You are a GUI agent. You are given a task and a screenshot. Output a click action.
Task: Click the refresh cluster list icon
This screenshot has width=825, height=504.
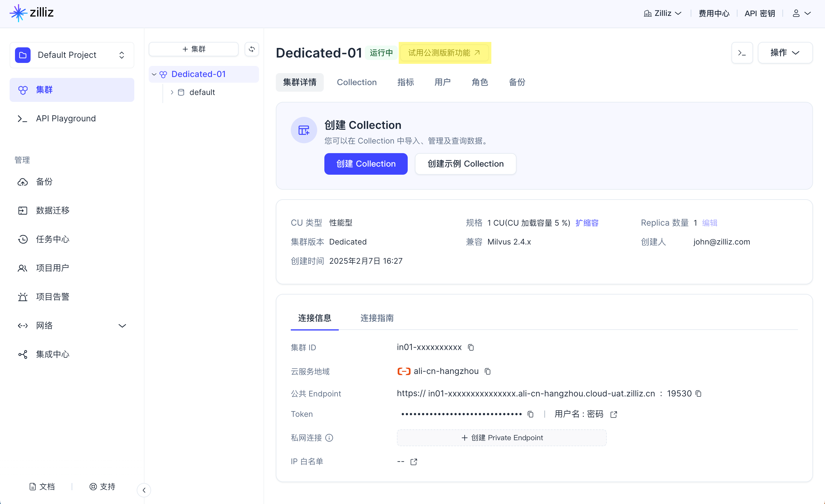(252, 49)
